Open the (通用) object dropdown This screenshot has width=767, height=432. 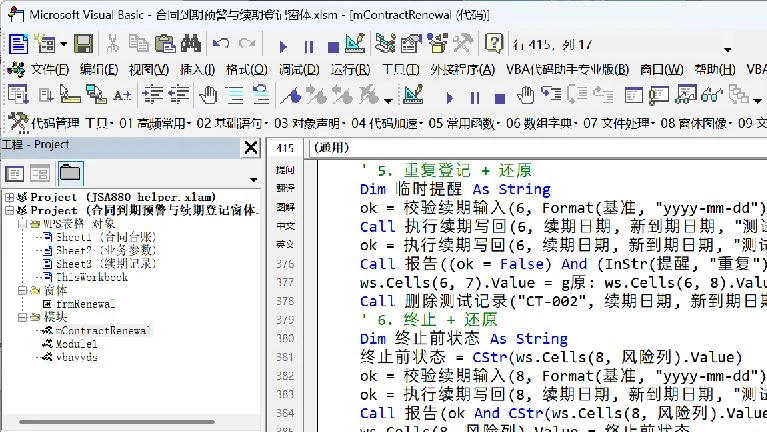click(x=538, y=148)
